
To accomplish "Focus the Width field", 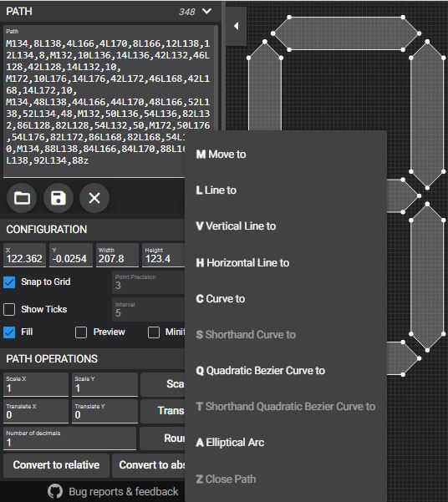I will 117,255.
